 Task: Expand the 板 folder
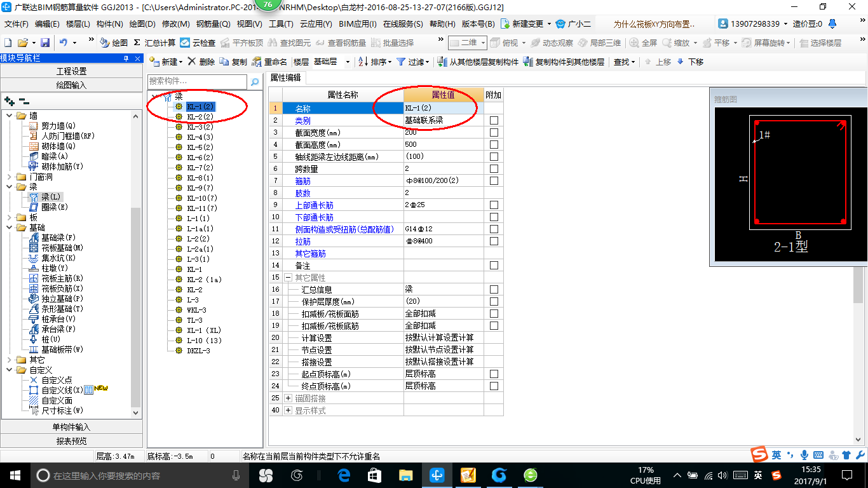pos(9,217)
